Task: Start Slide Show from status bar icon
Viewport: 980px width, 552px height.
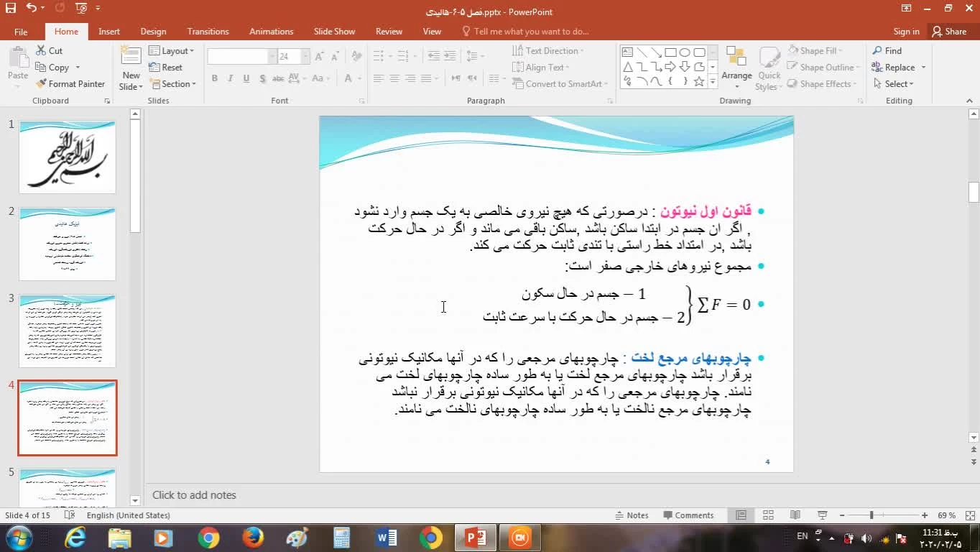Action: 822,515
